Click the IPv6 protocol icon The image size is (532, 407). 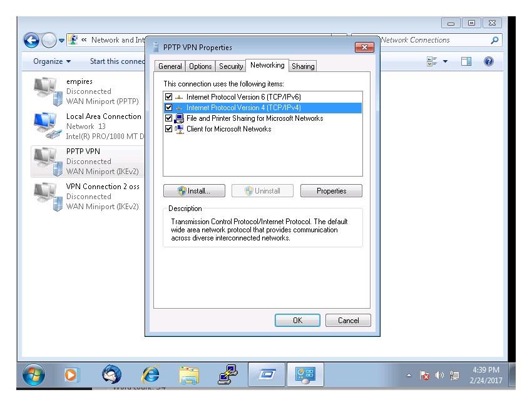click(x=179, y=97)
